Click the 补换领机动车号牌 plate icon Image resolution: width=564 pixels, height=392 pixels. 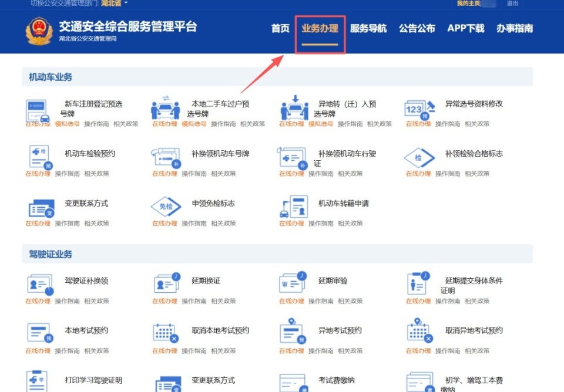(166, 157)
